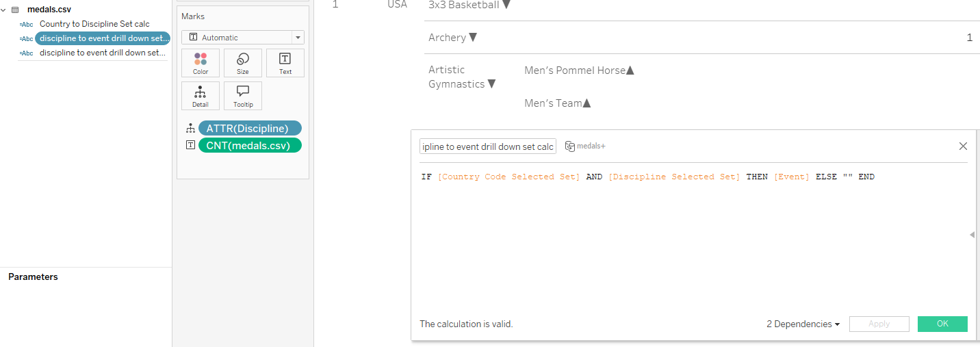Open the Color marks card
Screen dimensions: 980x347
201,63
